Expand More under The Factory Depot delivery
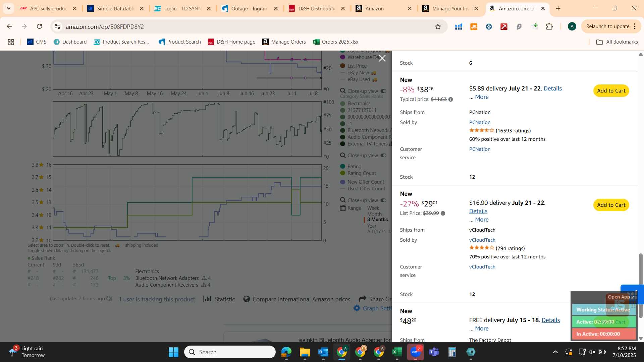The height and width of the screenshot is (362, 644). click(x=482, y=328)
